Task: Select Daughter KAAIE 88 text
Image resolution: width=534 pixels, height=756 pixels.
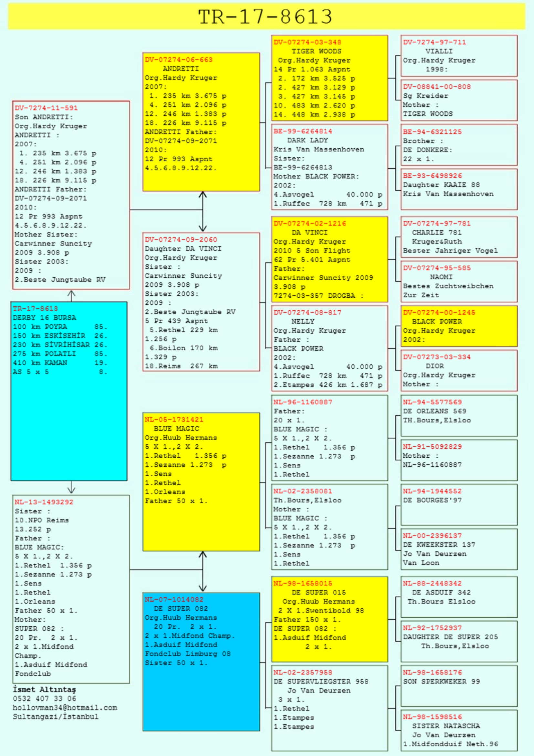Action: [442, 185]
